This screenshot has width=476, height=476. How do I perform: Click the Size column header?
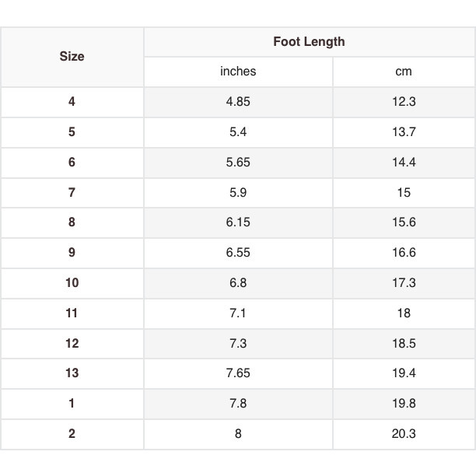point(72,57)
